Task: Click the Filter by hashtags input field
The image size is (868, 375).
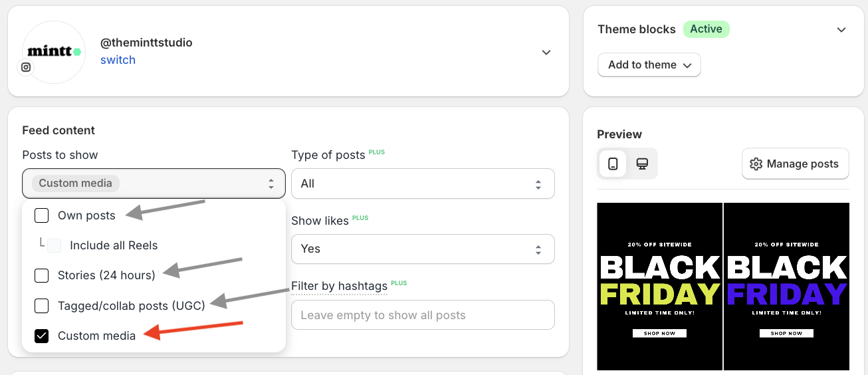Action: [x=423, y=315]
